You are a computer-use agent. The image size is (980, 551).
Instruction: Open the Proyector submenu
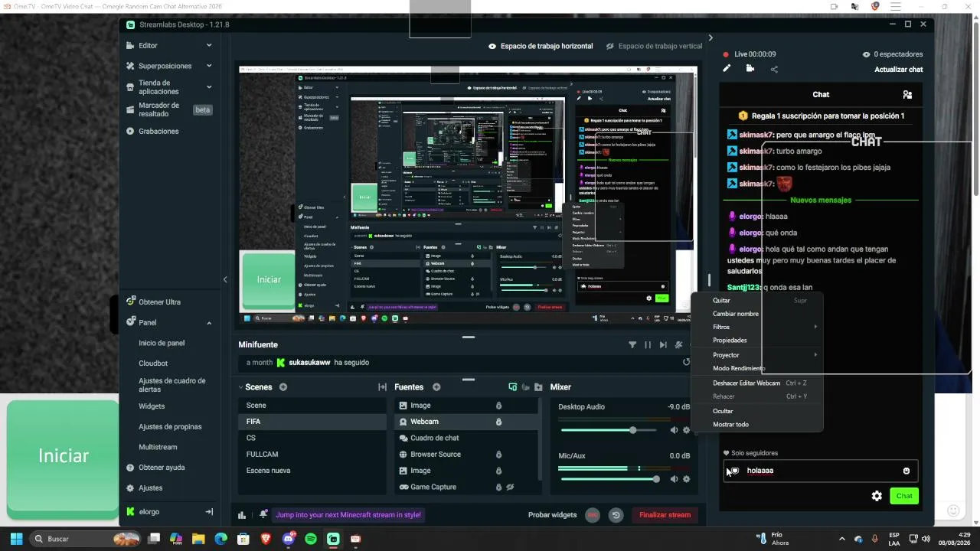(757, 355)
